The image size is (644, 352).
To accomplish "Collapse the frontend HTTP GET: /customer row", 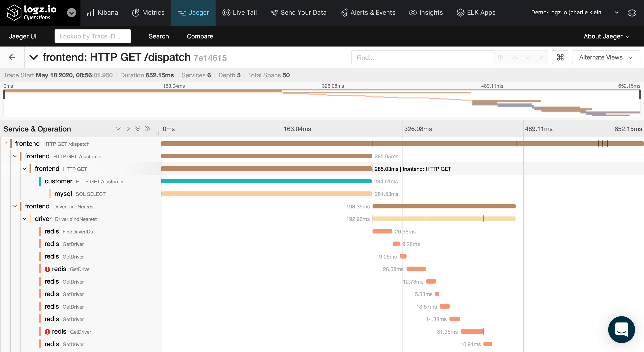I will [x=15, y=156].
